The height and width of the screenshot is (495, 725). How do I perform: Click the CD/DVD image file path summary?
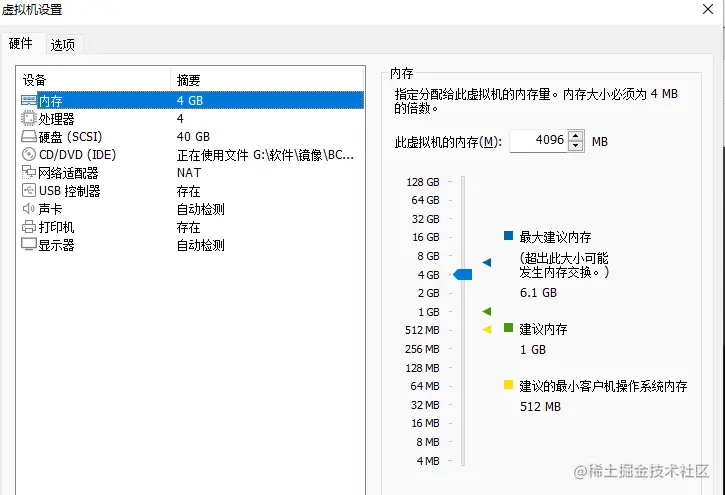tap(265, 155)
